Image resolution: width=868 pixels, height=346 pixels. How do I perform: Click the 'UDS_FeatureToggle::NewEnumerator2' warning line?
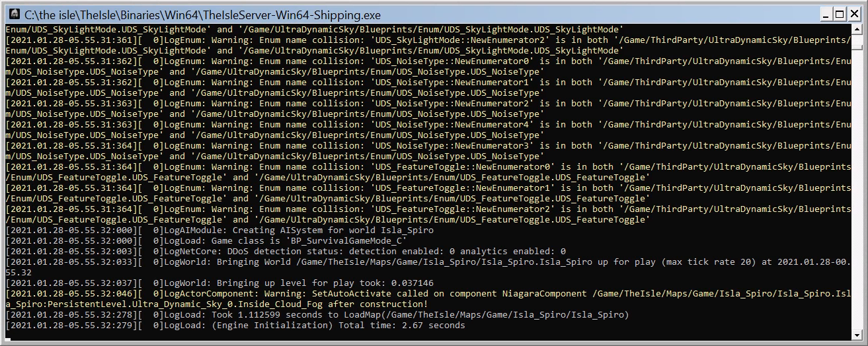coord(428,215)
